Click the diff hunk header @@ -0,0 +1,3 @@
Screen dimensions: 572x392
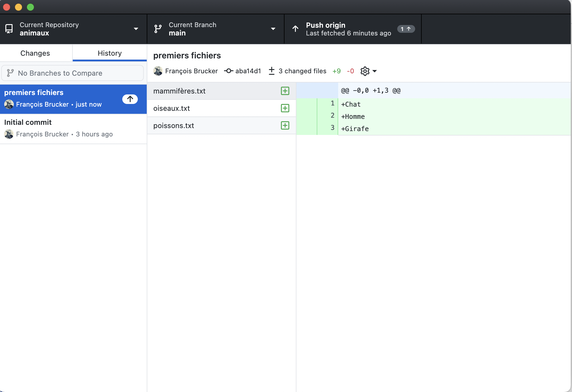371,90
